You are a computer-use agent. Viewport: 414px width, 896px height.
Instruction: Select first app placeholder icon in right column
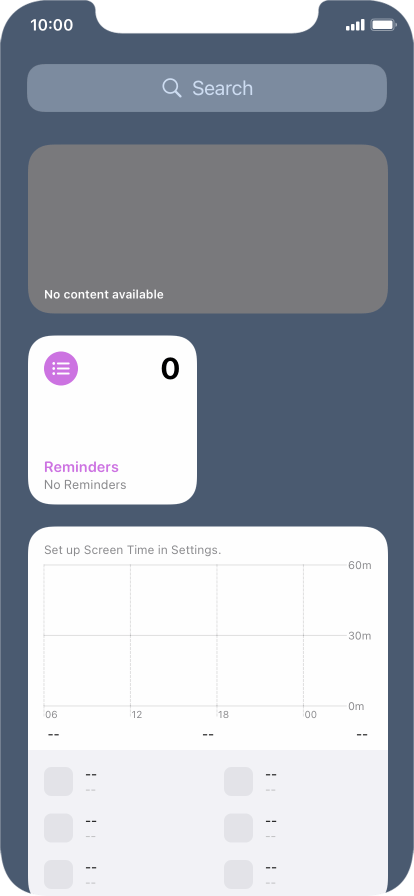(x=238, y=781)
